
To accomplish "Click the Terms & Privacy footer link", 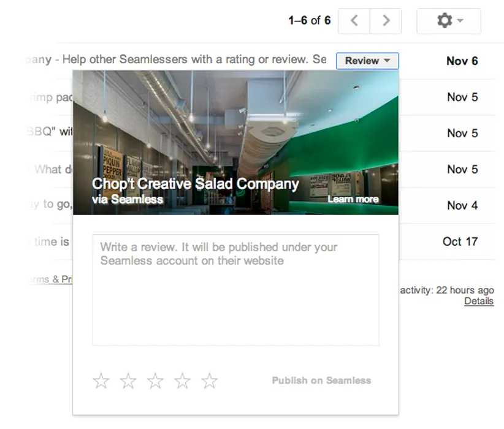I will (x=49, y=279).
